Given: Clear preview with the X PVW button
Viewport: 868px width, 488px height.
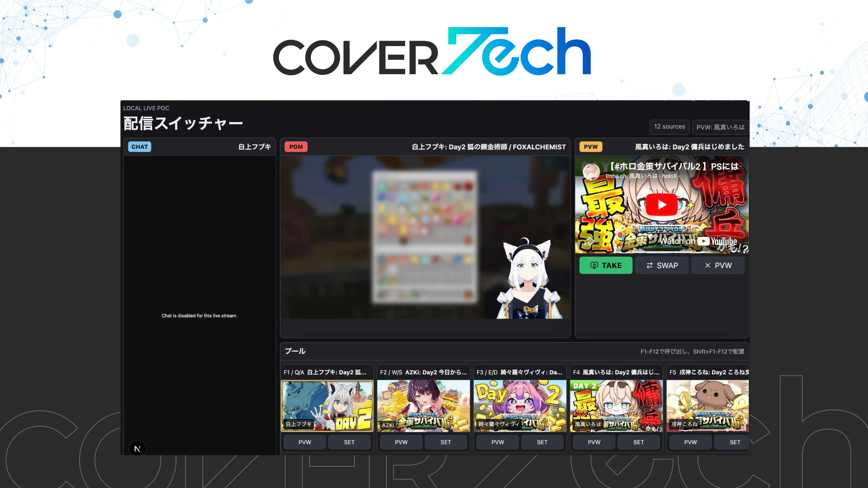Looking at the screenshot, I should click(718, 265).
